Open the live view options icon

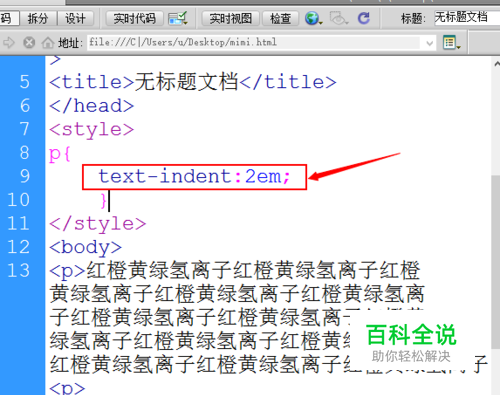click(x=451, y=43)
